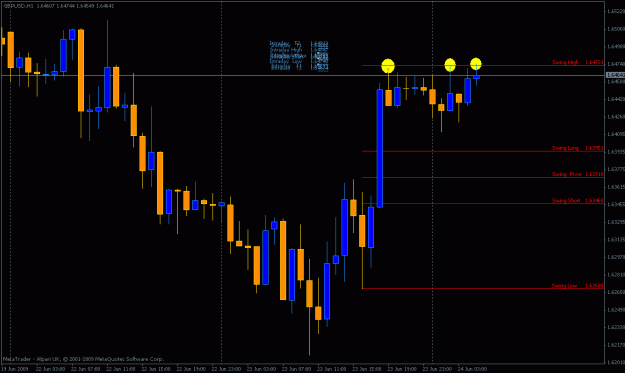Screen dimensions: 625x373
Task: Click the '22 Jun 19:00' time axis label
Action: point(191,369)
